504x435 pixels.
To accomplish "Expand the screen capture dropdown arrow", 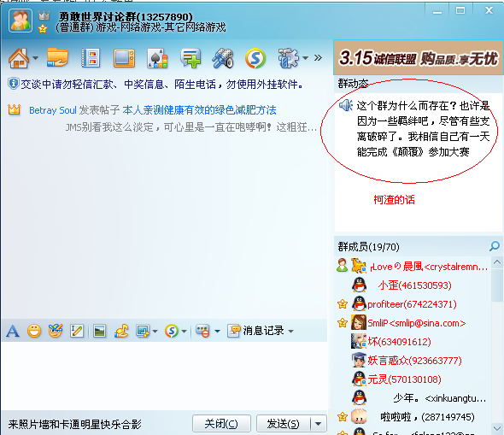I will [x=155, y=331].
